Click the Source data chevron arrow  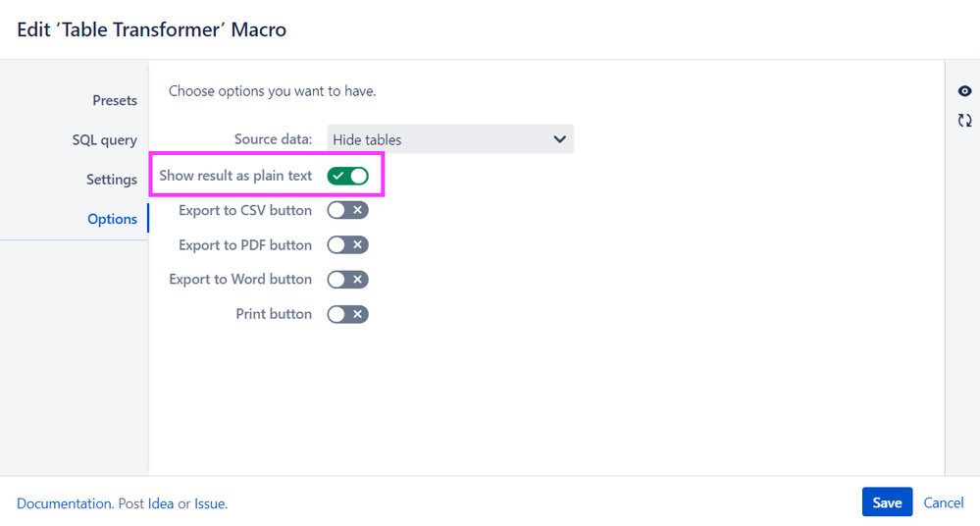tap(559, 139)
